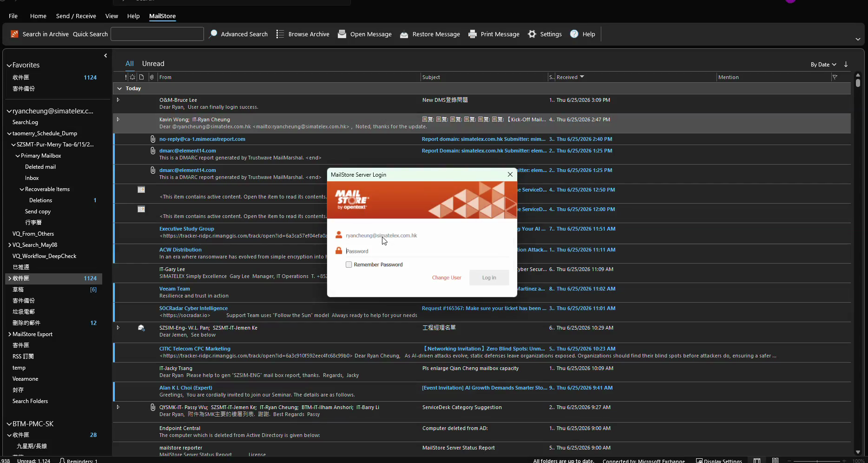
Task: Sort by item type page icon column
Action: click(x=142, y=77)
